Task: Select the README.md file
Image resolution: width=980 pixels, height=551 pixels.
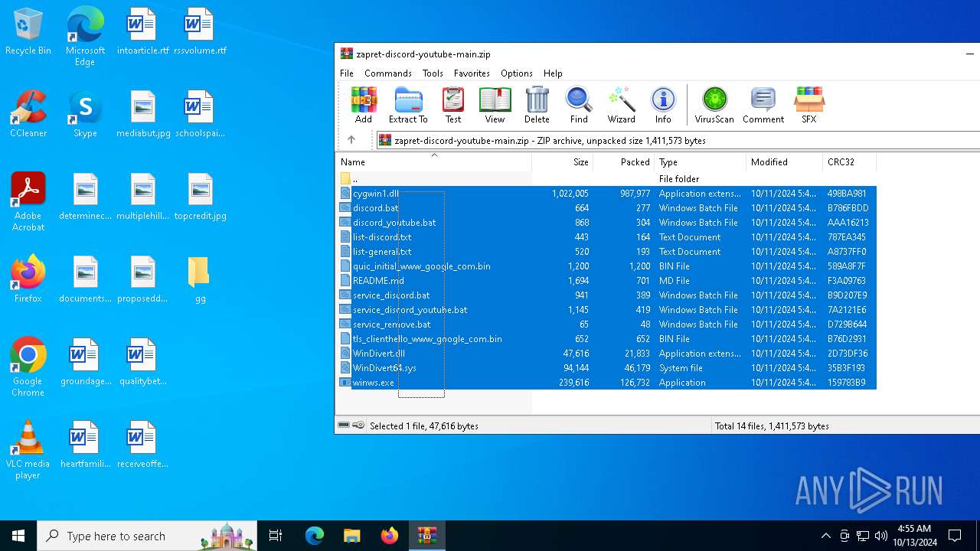Action: [606, 281]
